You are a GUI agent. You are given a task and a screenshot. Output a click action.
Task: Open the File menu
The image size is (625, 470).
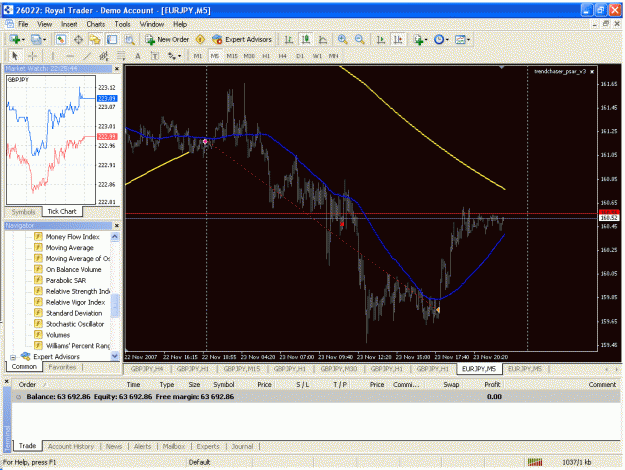point(23,24)
